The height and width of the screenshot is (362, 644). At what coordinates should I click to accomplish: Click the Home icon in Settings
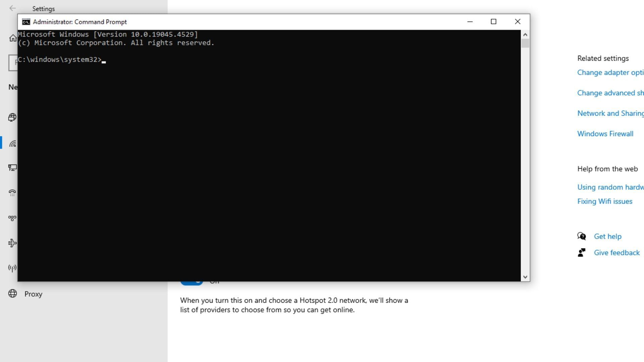[13, 38]
